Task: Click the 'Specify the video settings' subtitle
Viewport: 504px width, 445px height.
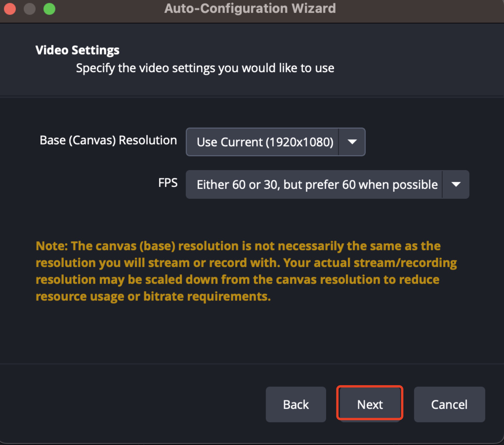Action: click(205, 68)
